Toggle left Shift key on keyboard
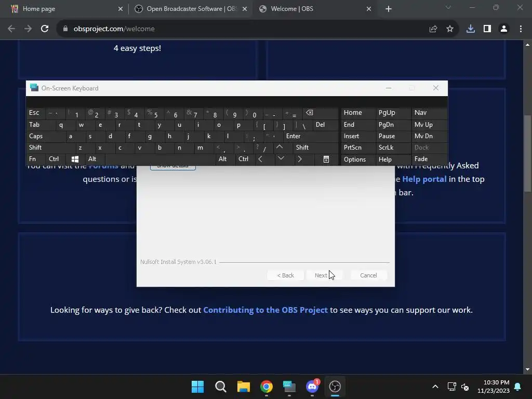This screenshot has width=532, height=399. coord(50,147)
